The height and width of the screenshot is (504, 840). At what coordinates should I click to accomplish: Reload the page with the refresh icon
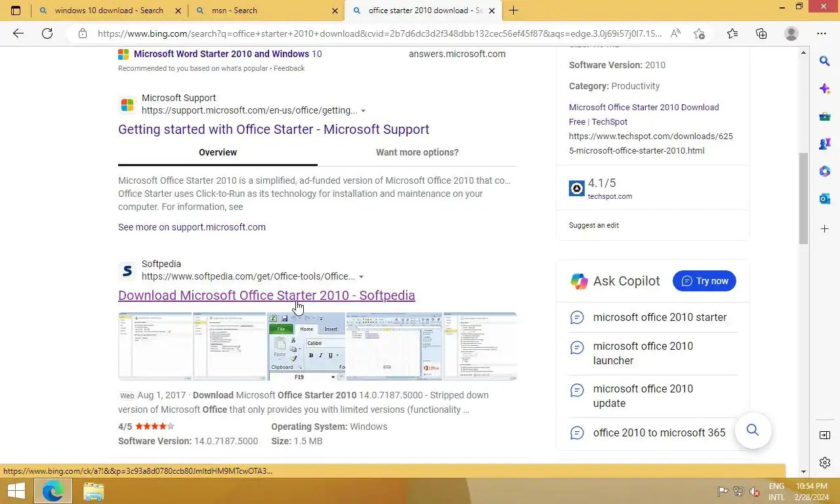point(47,33)
